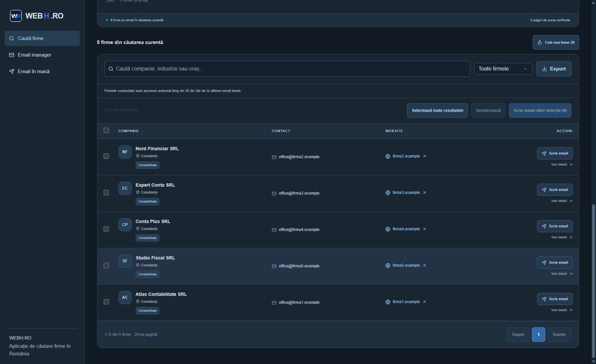Click the Înainte pagination button
Screen dimensions: 596x364
click(559, 335)
